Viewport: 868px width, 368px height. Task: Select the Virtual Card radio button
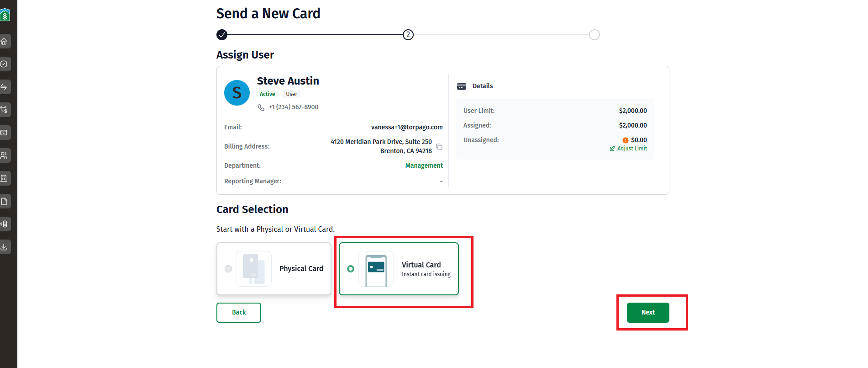[x=351, y=269]
